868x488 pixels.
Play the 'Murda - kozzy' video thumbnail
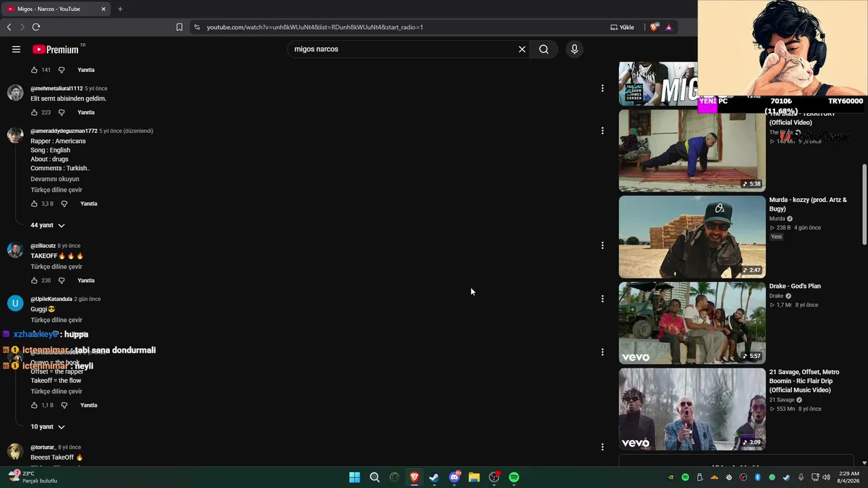692,237
